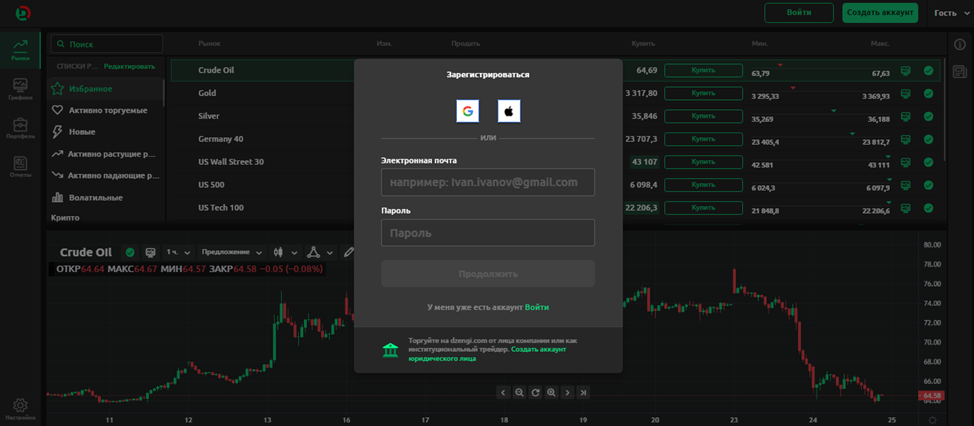Open the Портфели section in the sidebar

tap(20, 127)
